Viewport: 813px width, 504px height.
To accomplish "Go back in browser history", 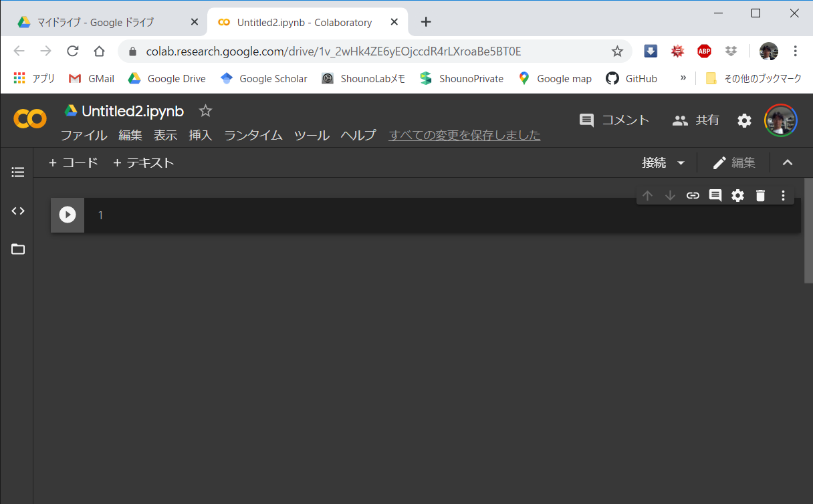I will click(x=19, y=51).
